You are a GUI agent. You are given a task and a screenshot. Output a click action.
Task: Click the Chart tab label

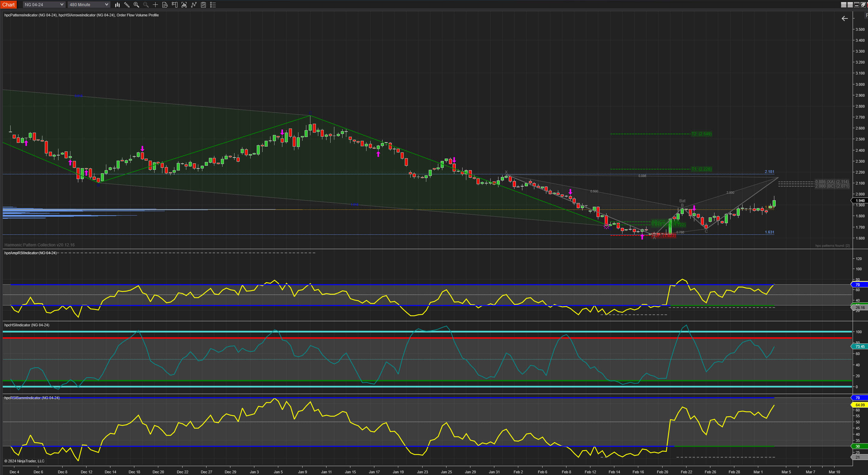point(9,5)
